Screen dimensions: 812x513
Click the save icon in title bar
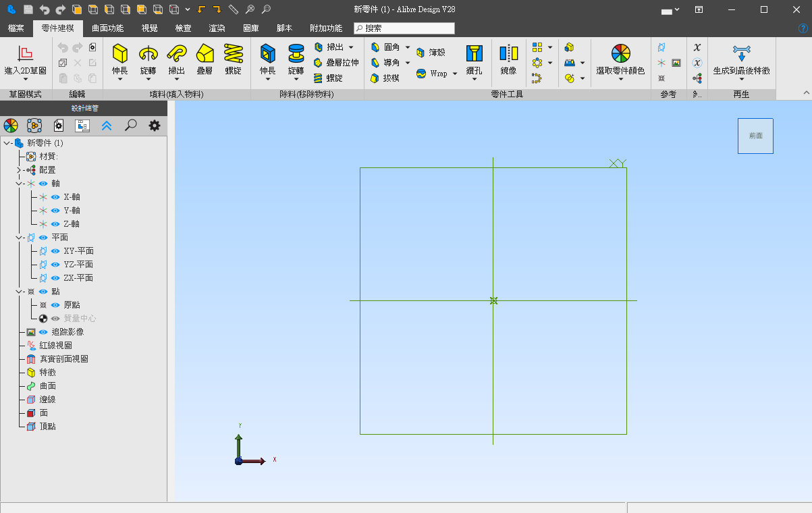point(28,9)
